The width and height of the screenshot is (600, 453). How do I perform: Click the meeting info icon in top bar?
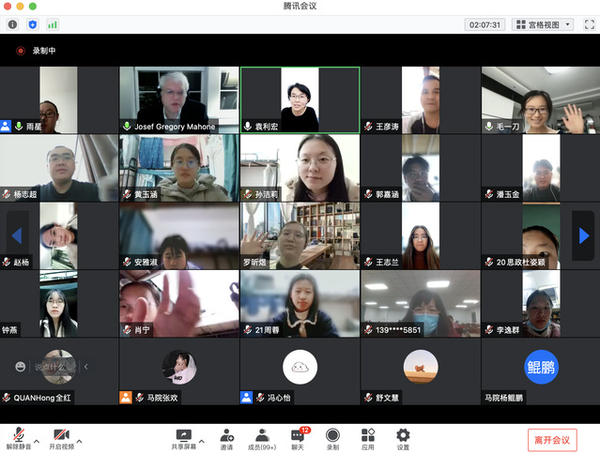point(13,23)
